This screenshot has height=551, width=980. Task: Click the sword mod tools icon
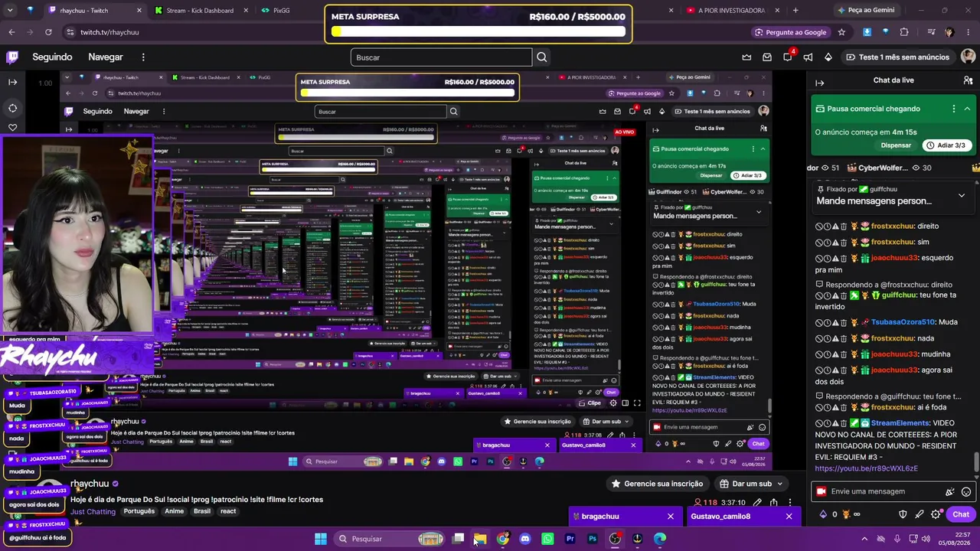point(920,514)
